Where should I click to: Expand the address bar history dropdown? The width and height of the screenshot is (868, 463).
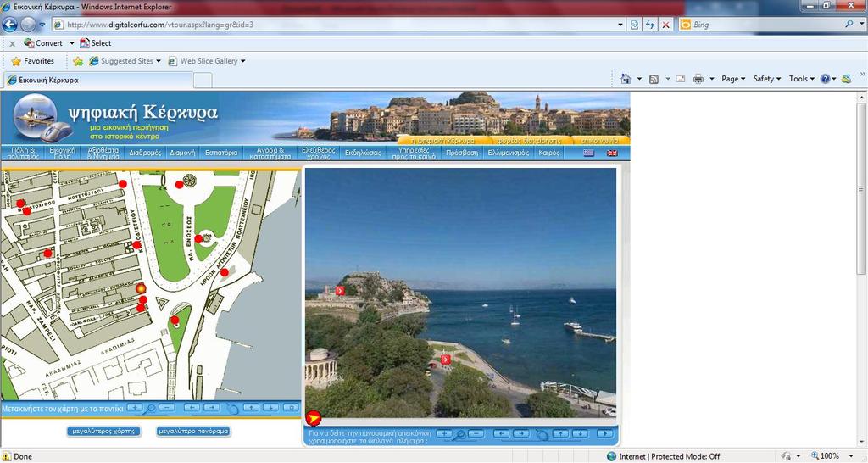click(x=620, y=25)
